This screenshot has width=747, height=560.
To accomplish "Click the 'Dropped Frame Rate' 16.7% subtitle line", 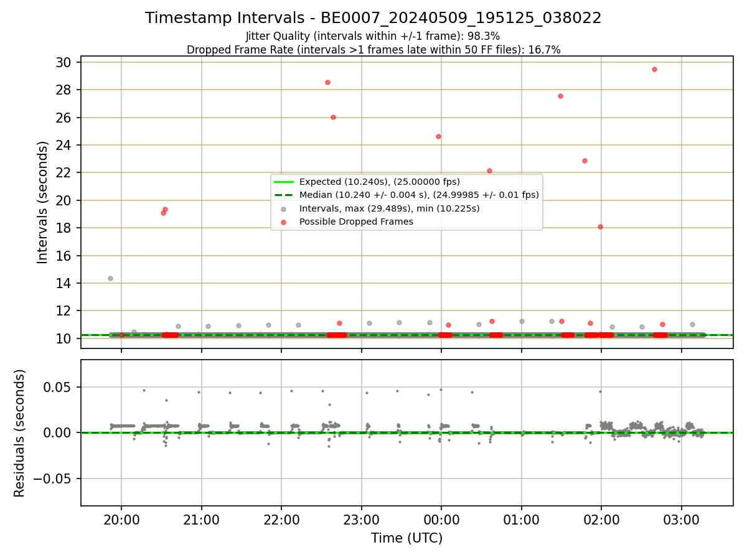I will (374, 50).
